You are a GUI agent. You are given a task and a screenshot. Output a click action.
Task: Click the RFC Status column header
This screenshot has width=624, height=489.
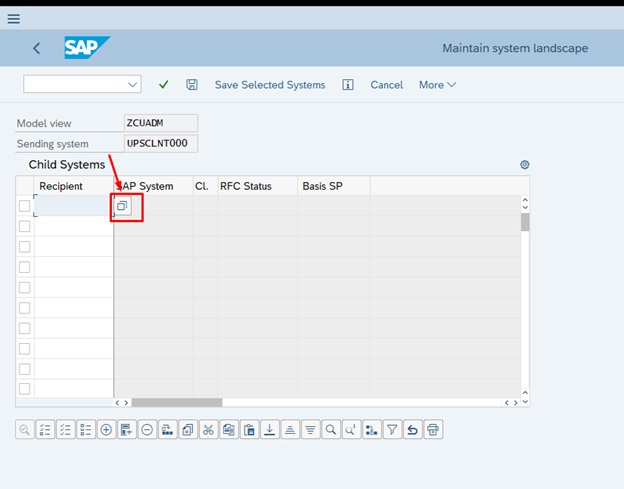(x=257, y=186)
